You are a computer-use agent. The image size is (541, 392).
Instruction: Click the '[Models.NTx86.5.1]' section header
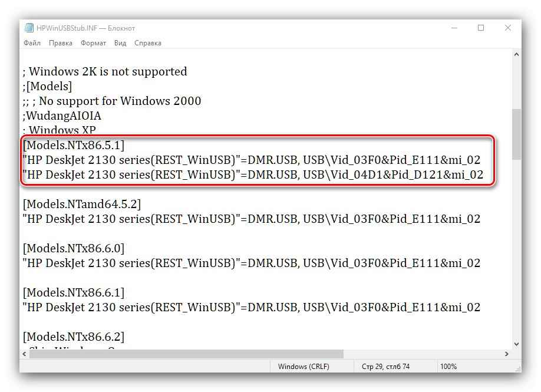74,145
